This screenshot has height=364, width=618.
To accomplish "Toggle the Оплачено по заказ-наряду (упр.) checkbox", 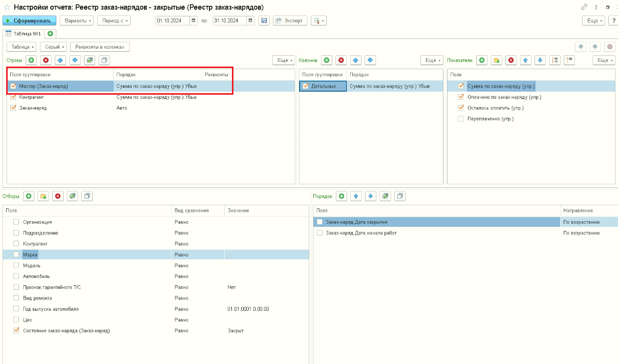I will 461,97.
